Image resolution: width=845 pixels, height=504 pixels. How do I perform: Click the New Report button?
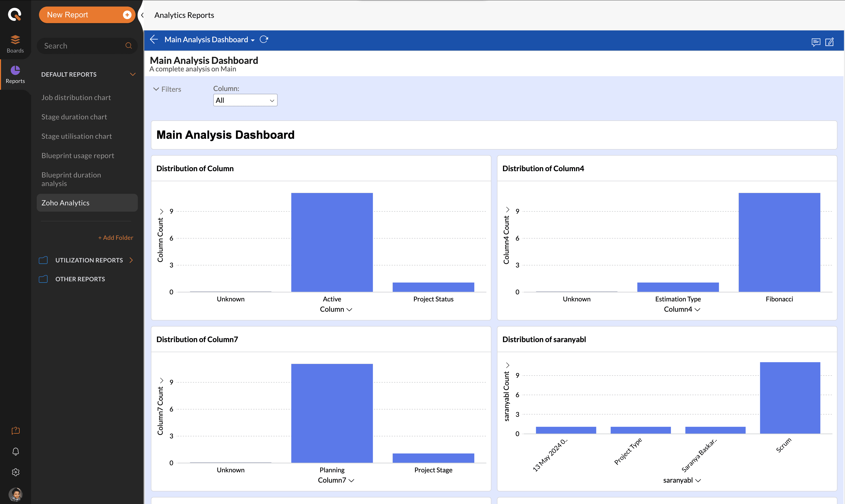tap(87, 15)
